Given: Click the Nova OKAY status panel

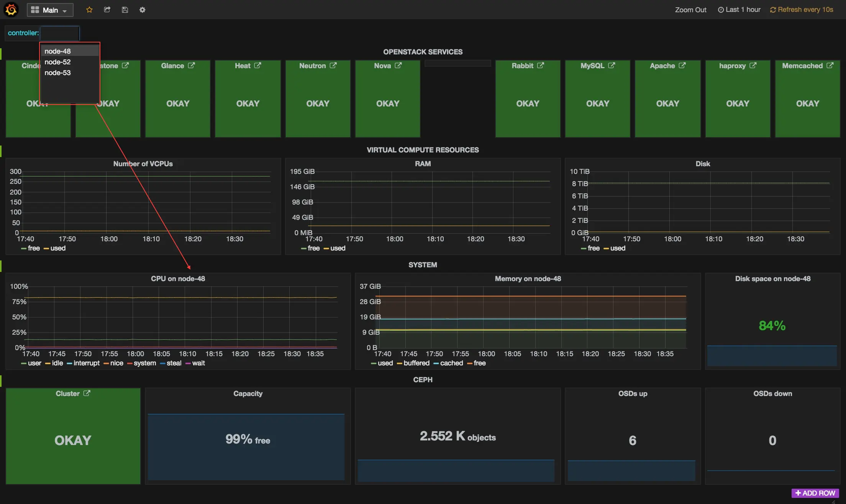Looking at the screenshot, I should (387, 99).
